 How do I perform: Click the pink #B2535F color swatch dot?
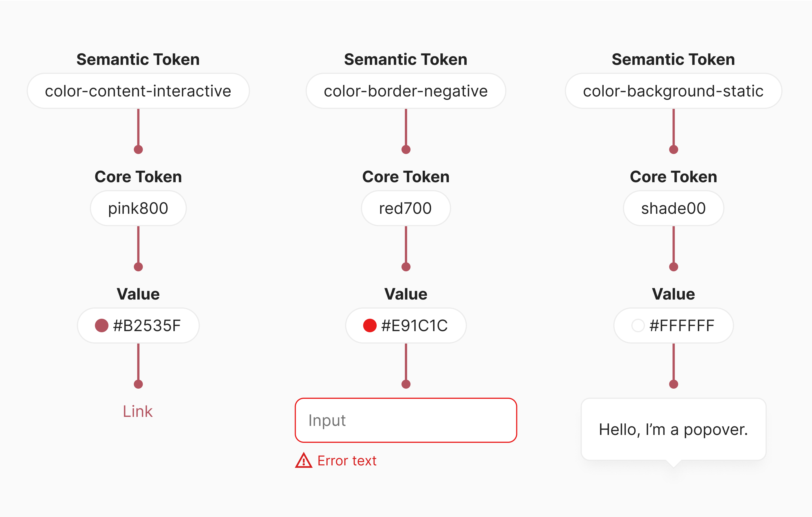coord(101,325)
